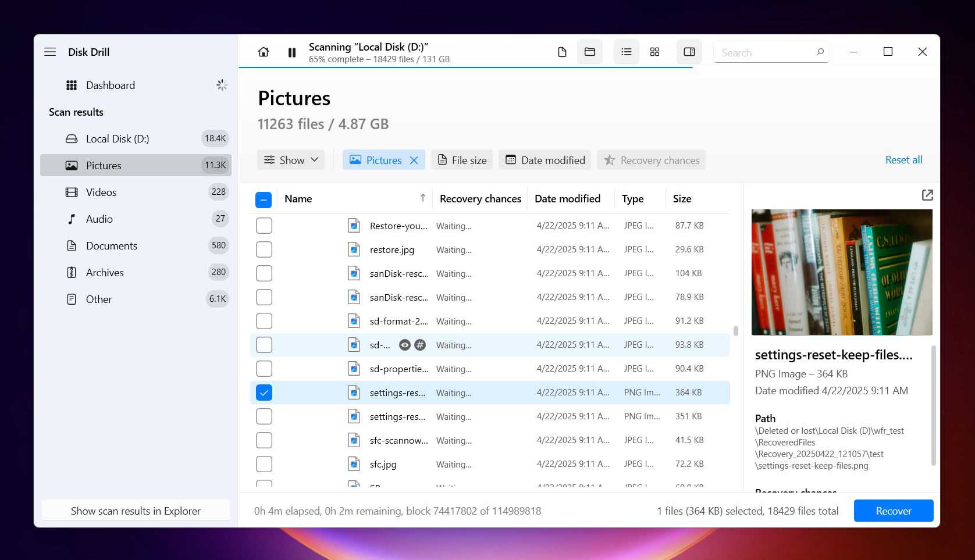Check the sfc.jpg checkbox

click(x=264, y=464)
